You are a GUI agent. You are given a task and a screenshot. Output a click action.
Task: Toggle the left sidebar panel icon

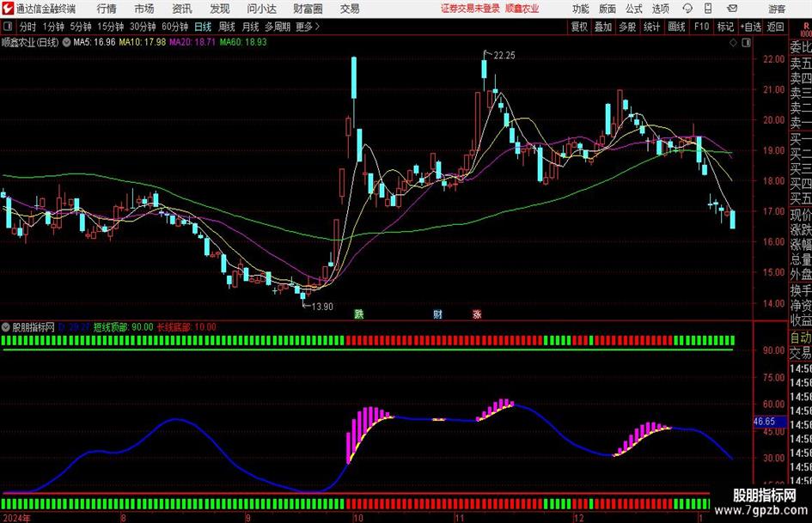coord(8,27)
